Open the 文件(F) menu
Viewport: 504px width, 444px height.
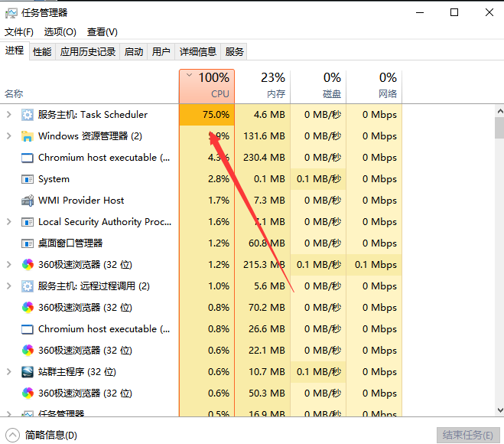coord(19,32)
